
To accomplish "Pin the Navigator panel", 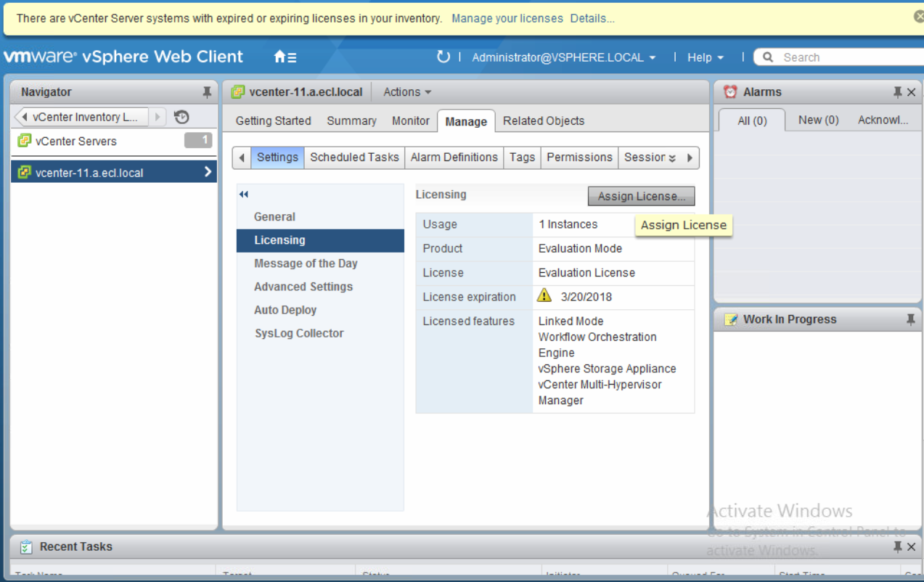I will pos(207,92).
